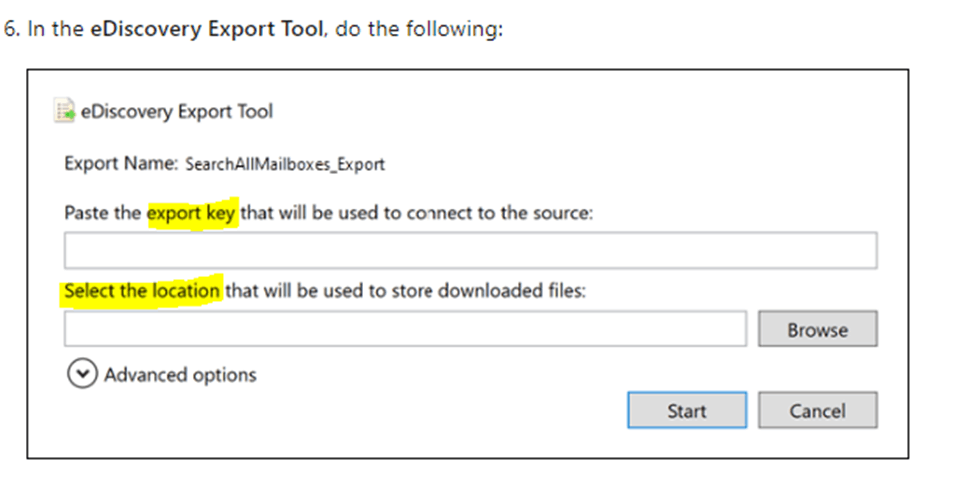Click the "Export Name:" label
This screenshot has width=953, height=478.
(x=121, y=164)
